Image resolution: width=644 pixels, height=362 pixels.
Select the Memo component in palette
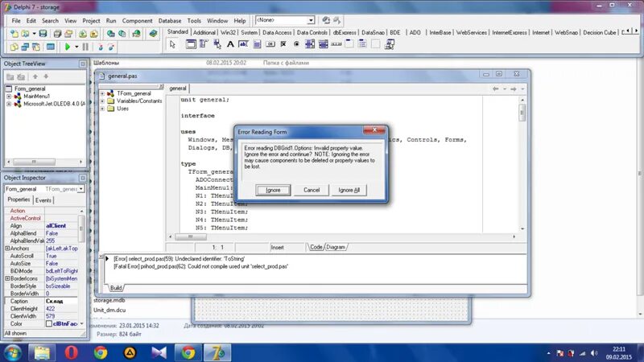pos(257,44)
